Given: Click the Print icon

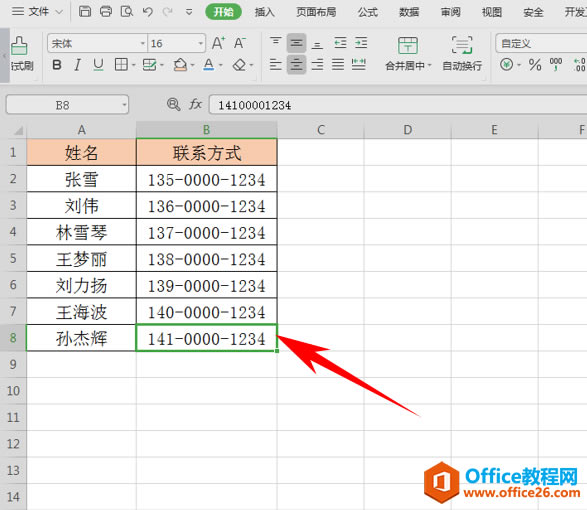Looking at the screenshot, I should [x=106, y=12].
